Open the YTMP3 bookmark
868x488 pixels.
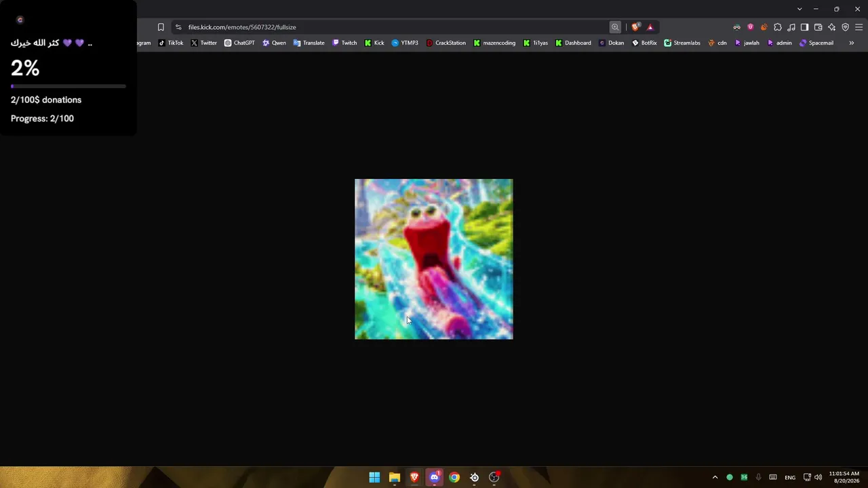pyautogui.click(x=405, y=43)
